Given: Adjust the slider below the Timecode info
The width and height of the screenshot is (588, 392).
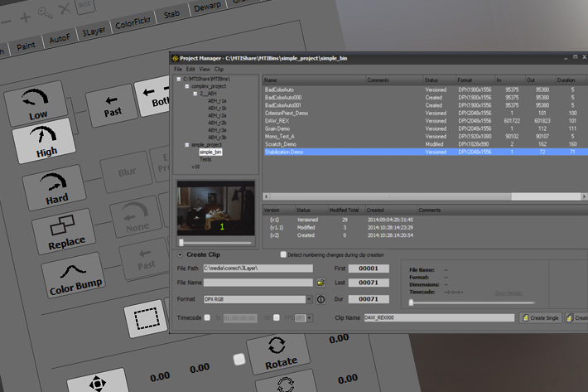Looking at the screenshot, I should tap(472, 302).
